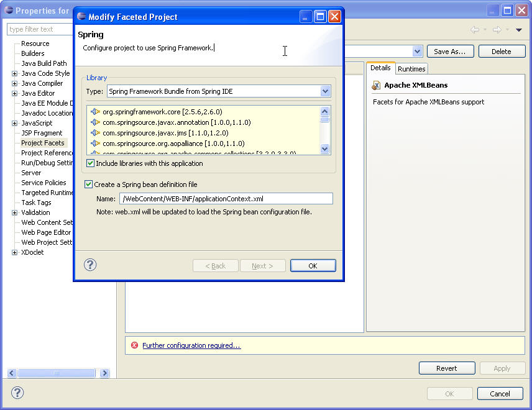
Task: Click the tree horizontal scroll left arrow
Action: pyautogui.click(x=12, y=373)
